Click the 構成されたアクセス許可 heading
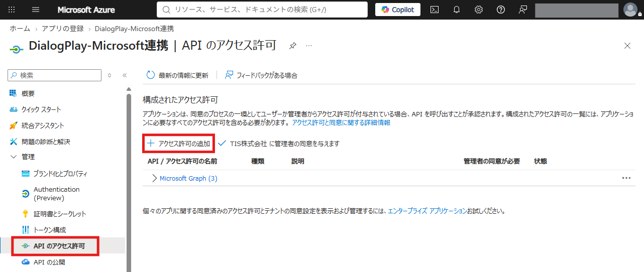The width and height of the screenshot is (644, 272). coord(180,100)
